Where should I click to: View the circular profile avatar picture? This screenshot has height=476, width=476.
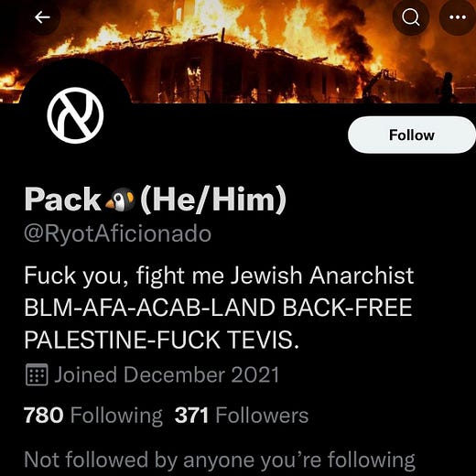coord(76,115)
